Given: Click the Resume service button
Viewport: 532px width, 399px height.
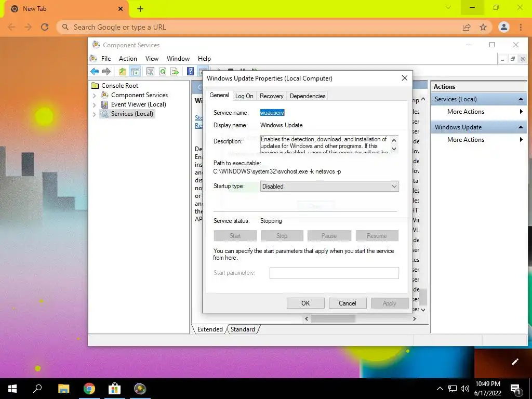Looking at the screenshot, I should pos(377,236).
